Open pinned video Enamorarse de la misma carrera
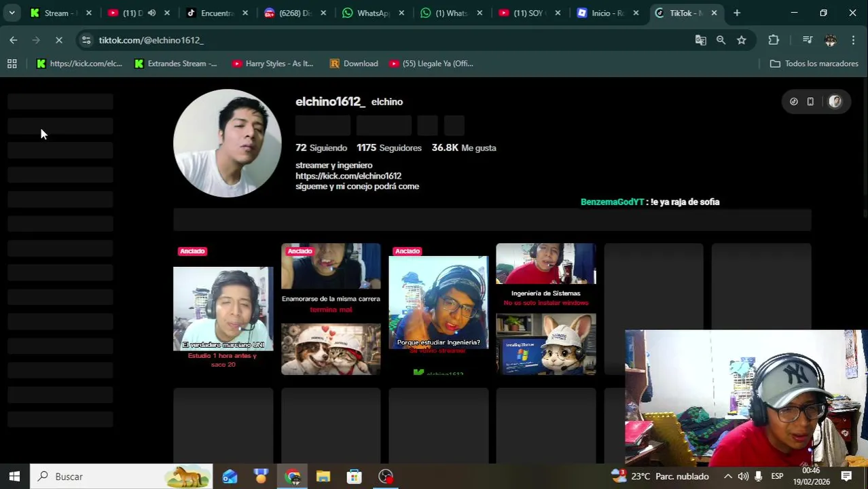868x489 pixels. click(331, 309)
